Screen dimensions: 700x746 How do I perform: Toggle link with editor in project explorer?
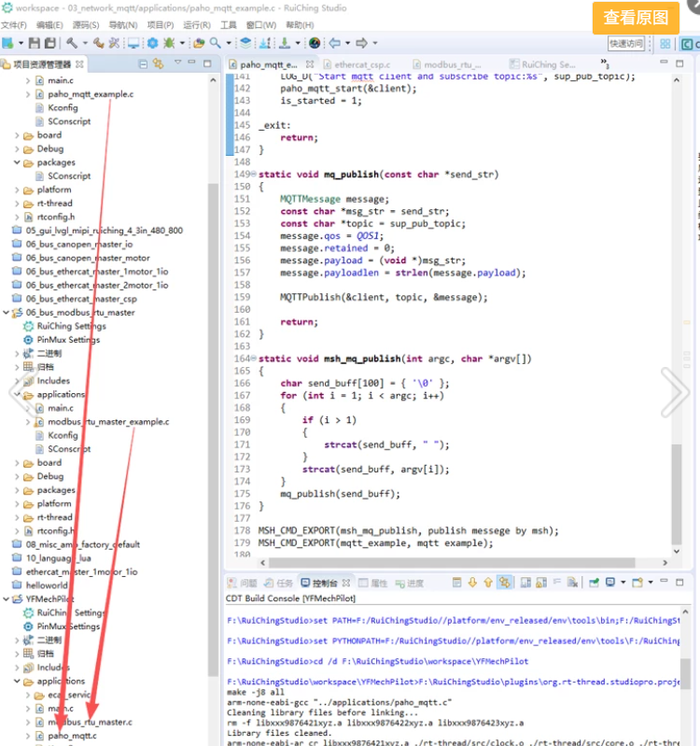[159, 63]
